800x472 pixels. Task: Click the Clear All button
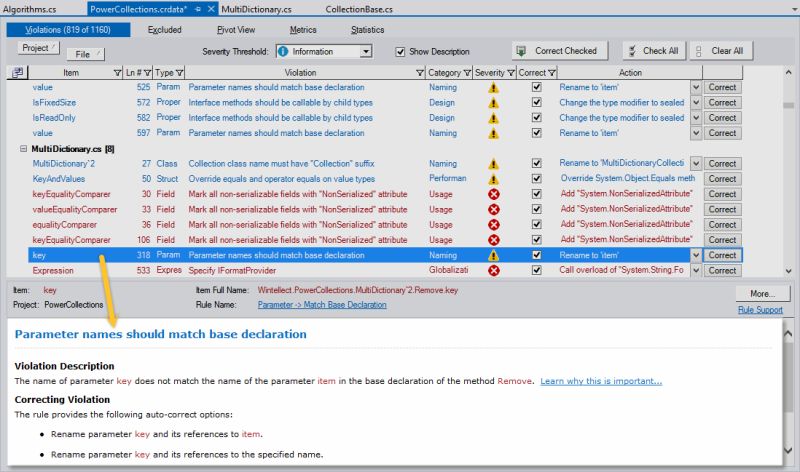click(721, 51)
